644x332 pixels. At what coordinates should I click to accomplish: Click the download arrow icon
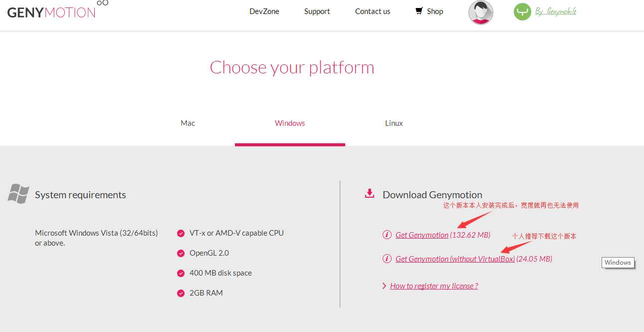(370, 194)
